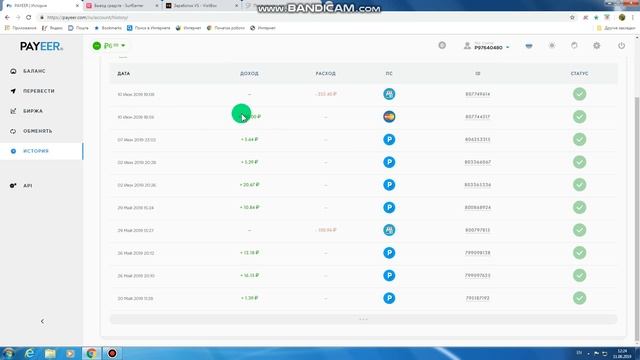Viewport: 640px width, 360px height.
Task: Click the ПС column header
Action: click(389, 73)
